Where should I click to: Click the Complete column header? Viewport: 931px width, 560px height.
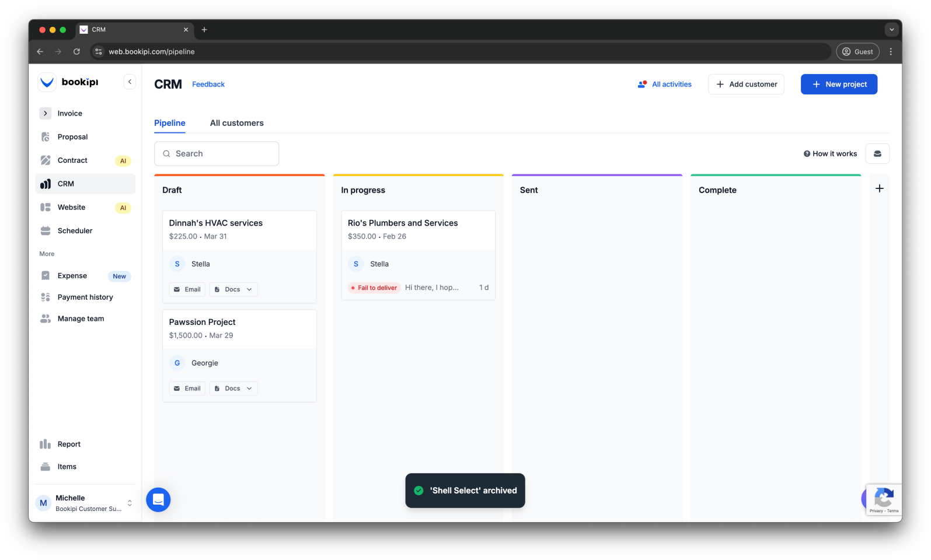717,190
